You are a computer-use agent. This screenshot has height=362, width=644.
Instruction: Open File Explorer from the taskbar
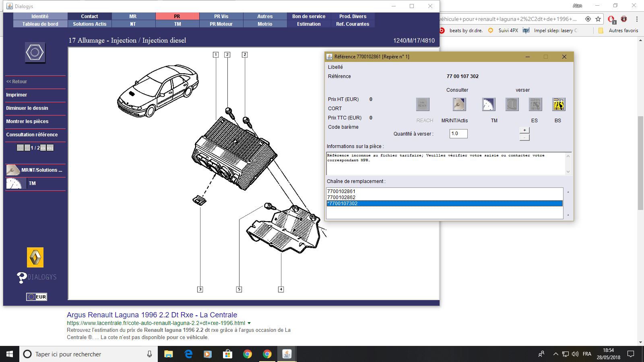pos(168,354)
